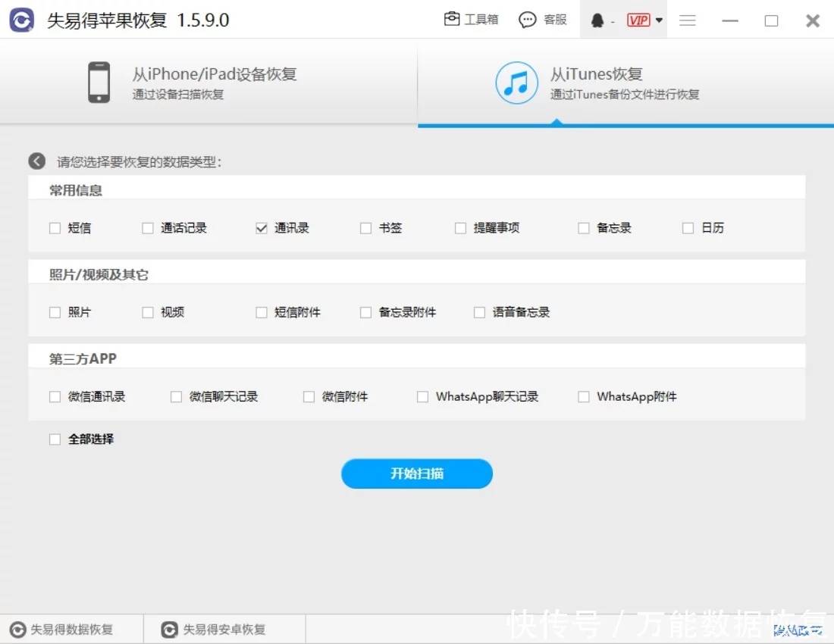Image resolution: width=834 pixels, height=644 pixels.
Task: Check the 短信 checkbox
Action: click(54, 227)
